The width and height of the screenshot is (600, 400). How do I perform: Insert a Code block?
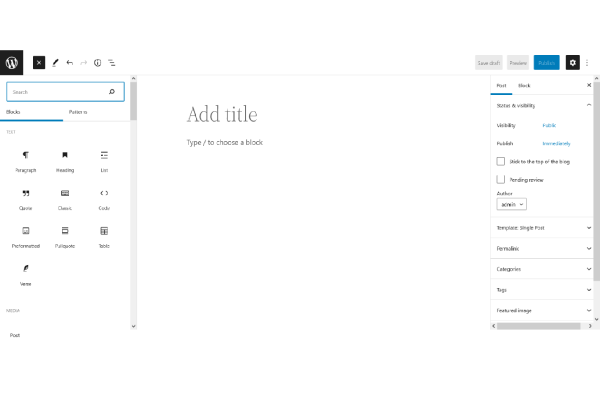pyautogui.click(x=104, y=193)
